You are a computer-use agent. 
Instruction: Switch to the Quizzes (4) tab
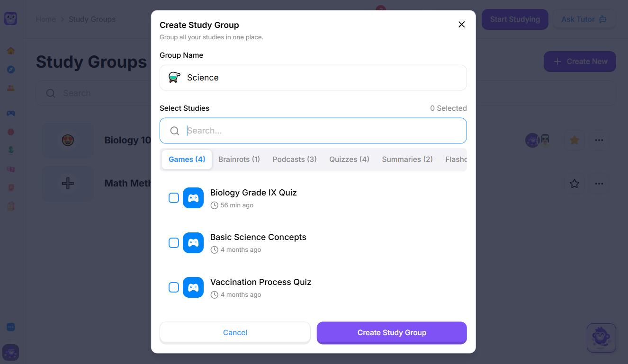point(349,160)
